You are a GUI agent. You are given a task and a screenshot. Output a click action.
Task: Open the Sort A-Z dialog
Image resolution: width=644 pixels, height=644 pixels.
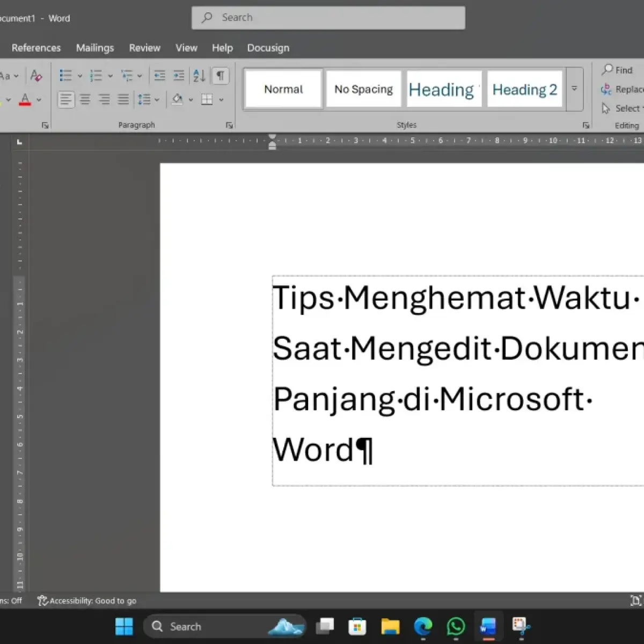tap(199, 76)
